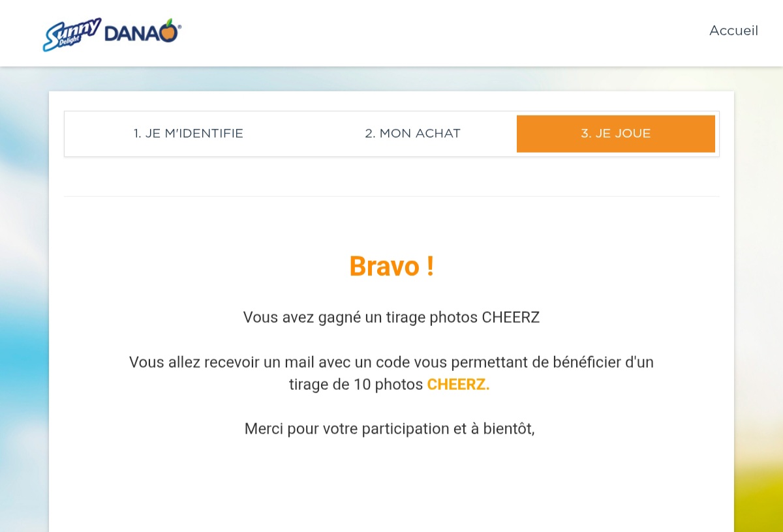
Task: Open the orange CHEERZ. link
Action: click(458, 385)
